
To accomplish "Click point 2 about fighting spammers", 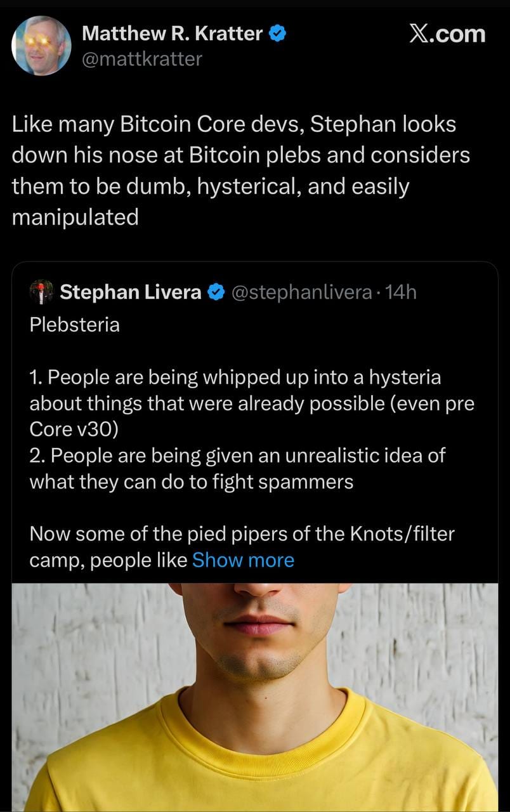I will (x=237, y=468).
